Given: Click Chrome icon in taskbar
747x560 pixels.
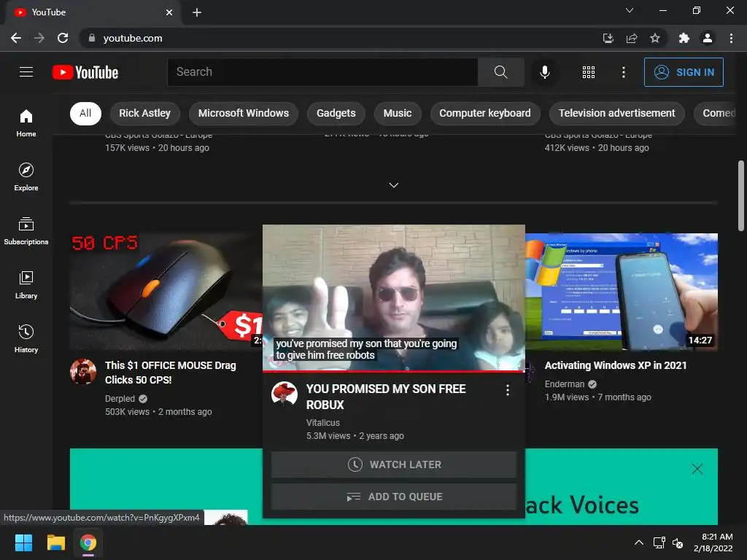Looking at the screenshot, I should pos(88,542).
